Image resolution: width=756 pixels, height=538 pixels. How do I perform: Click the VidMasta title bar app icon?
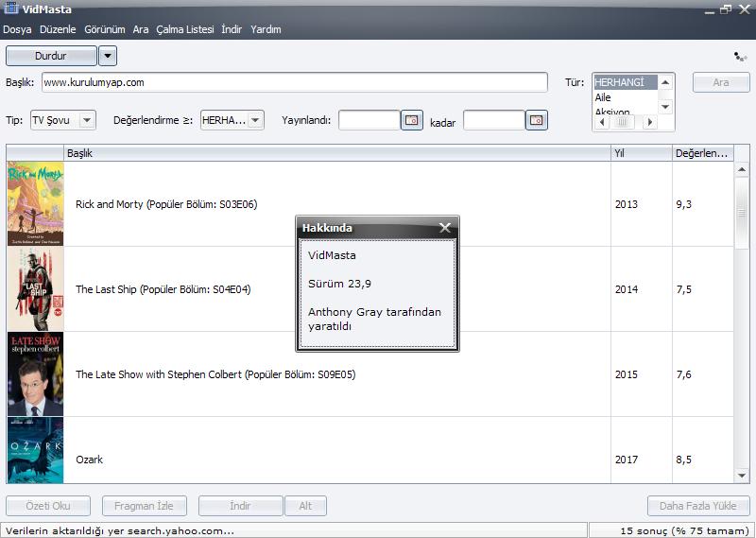point(10,8)
